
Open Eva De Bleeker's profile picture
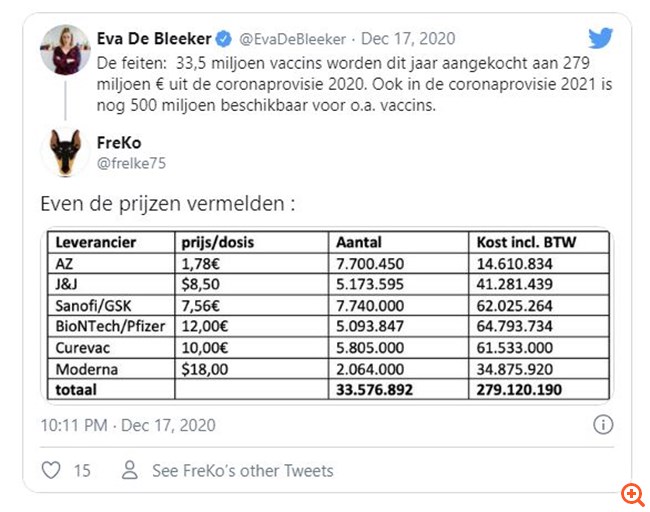tap(65, 50)
